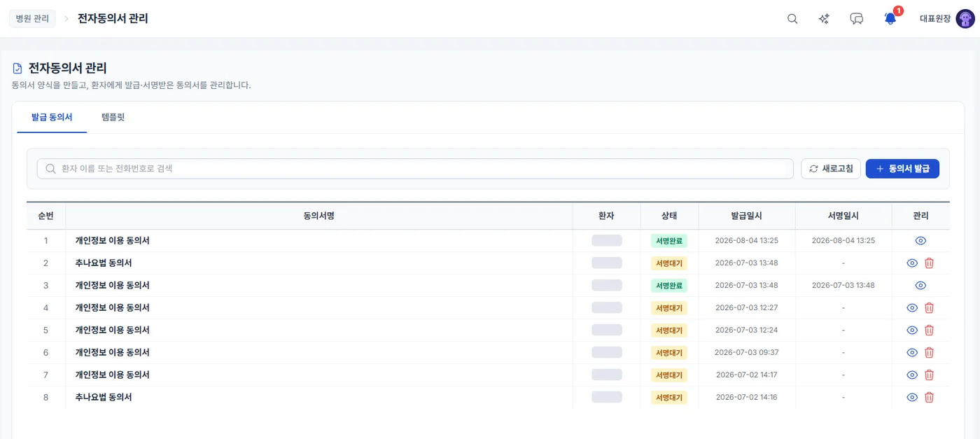This screenshot has width=980, height=439.
Task: View the consent form in row 3
Action: point(920,286)
